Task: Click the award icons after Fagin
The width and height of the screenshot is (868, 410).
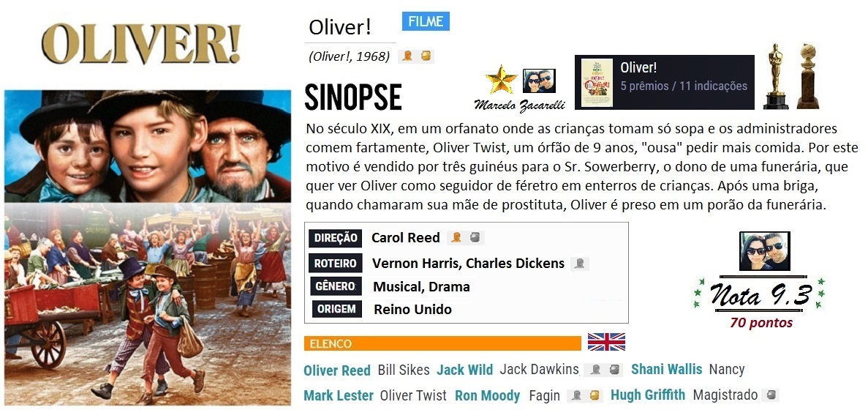Action: [x=586, y=395]
